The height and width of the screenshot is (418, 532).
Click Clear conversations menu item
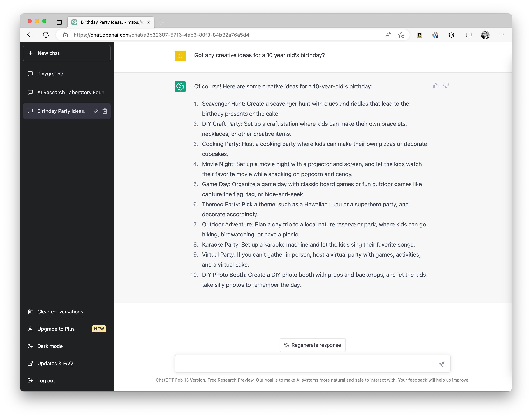60,311
